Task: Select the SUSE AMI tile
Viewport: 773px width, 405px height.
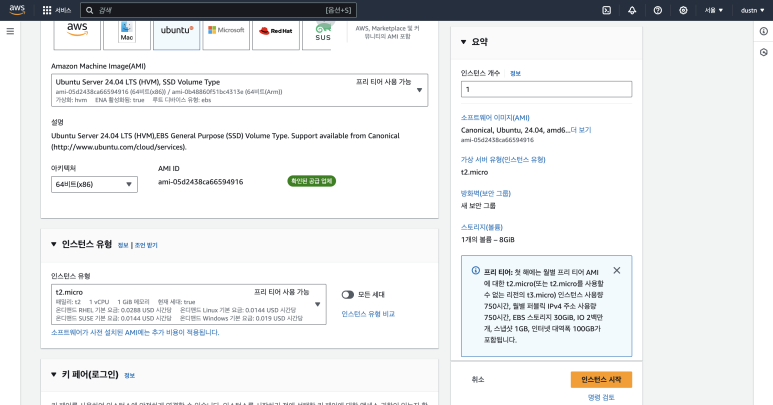Action: tap(316, 34)
